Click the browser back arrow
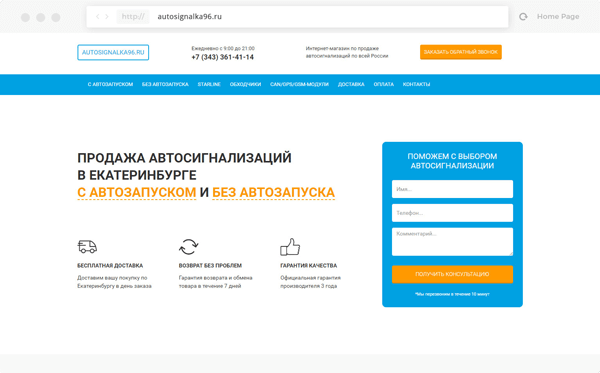The height and width of the screenshot is (373, 600). [98, 16]
